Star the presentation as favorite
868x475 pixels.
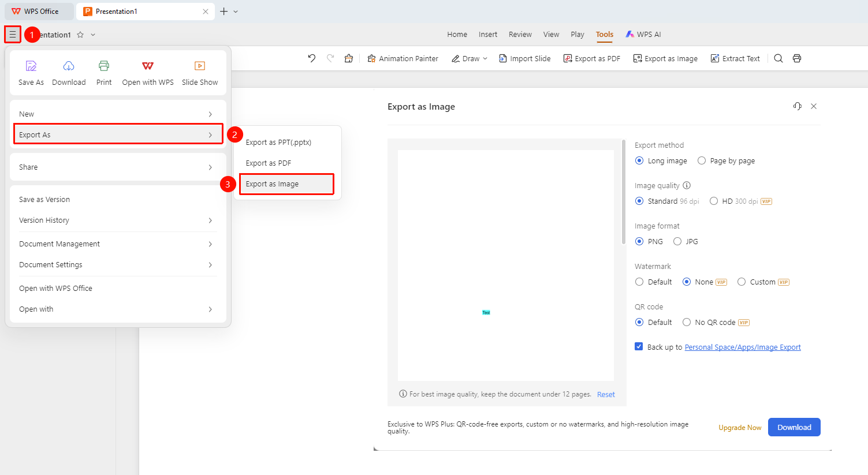click(80, 35)
